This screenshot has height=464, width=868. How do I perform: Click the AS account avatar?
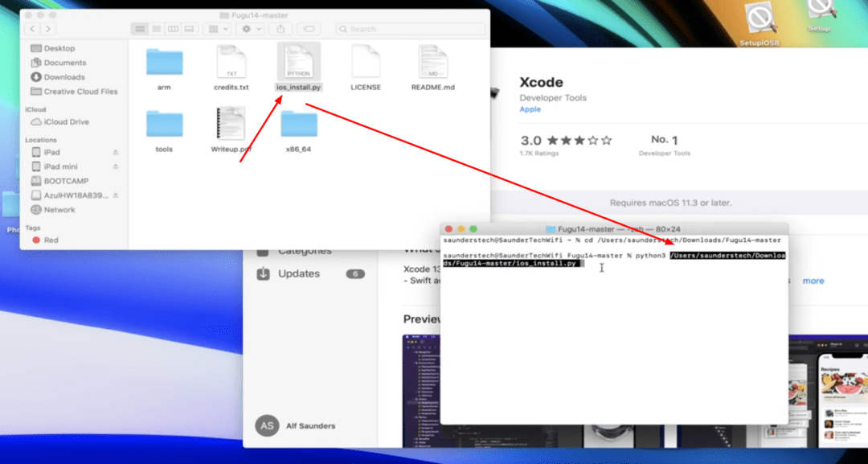coord(267,425)
